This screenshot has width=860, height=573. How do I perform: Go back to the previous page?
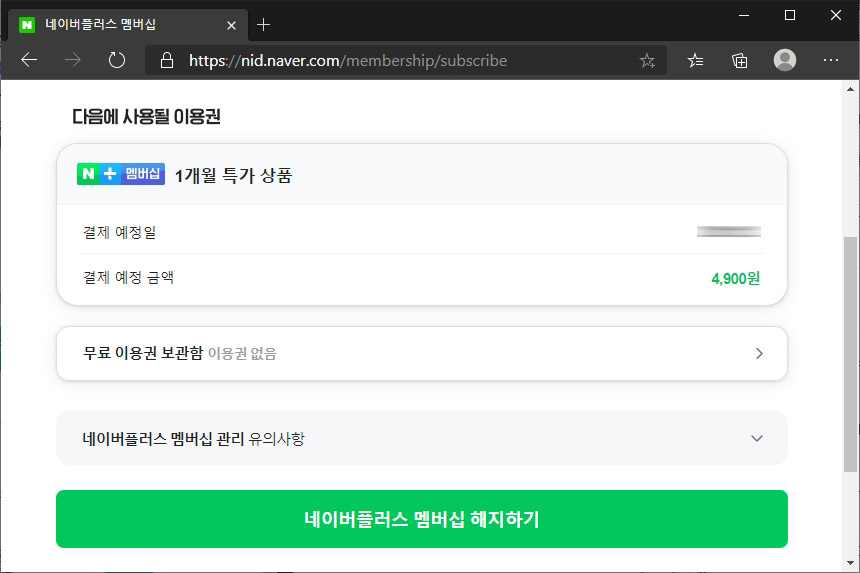pyautogui.click(x=29, y=60)
